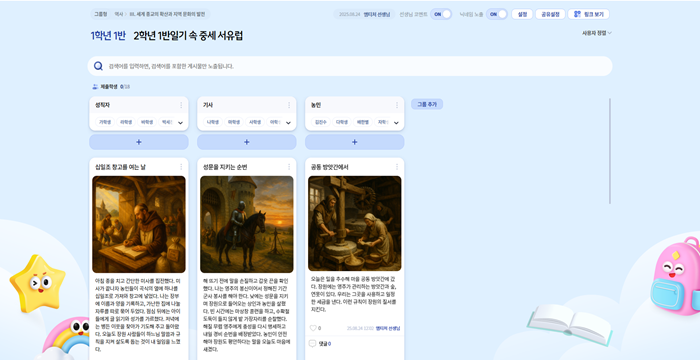700x360 pixels.
Task: Click the 제출학생 count label
Action: (x=115, y=87)
